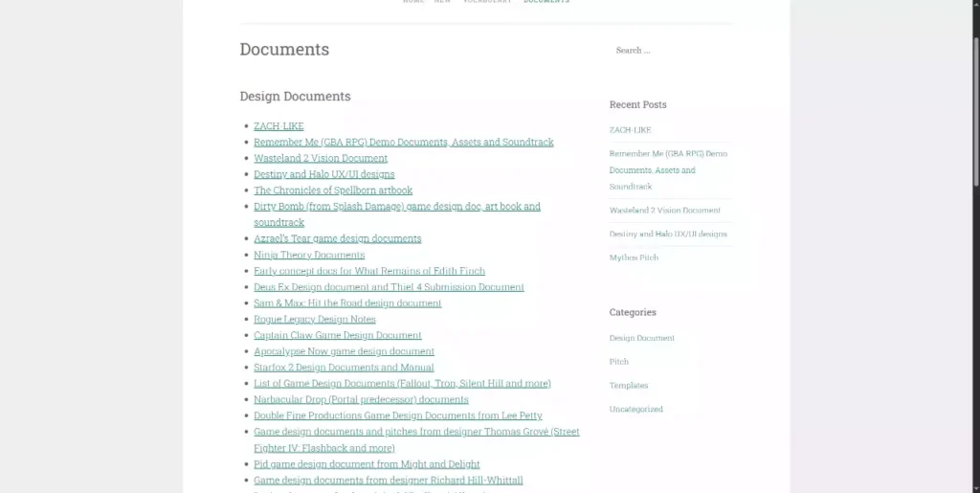Image resolution: width=980 pixels, height=493 pixels.
Task: Open the ZACH-LIKE link in Design Documents list
Action: 278,125
